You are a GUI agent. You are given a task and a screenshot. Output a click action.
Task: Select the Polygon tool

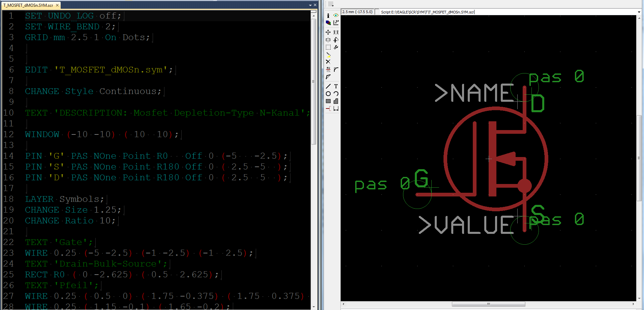(x=336, y=101)
